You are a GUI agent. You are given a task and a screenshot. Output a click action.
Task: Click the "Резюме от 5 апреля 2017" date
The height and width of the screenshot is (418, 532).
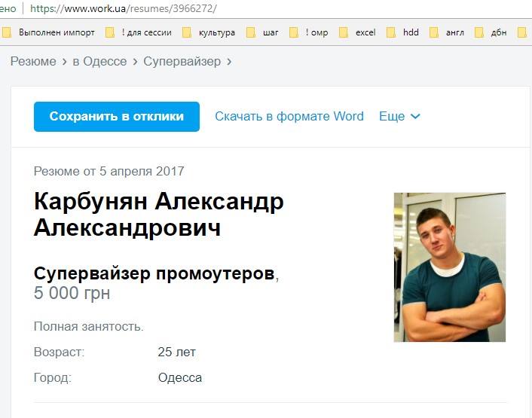click(109, 171)
